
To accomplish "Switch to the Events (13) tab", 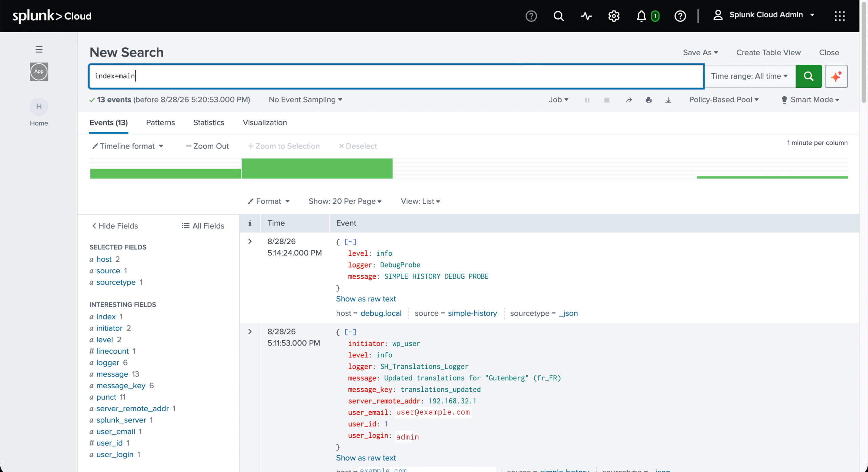I will pyautogui.click(x=108, y=123).
